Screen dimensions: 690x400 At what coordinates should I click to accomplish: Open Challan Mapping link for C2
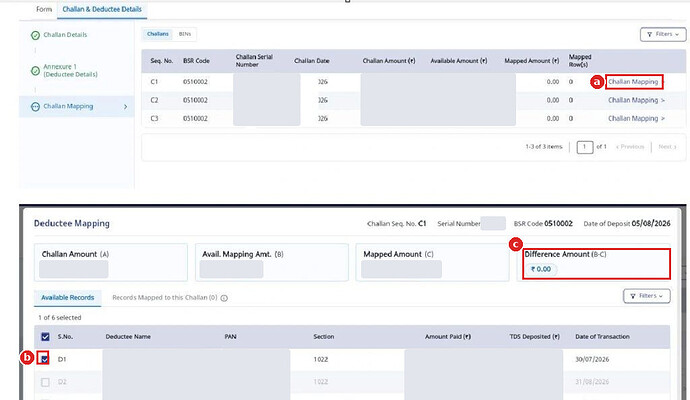(636, 100)
